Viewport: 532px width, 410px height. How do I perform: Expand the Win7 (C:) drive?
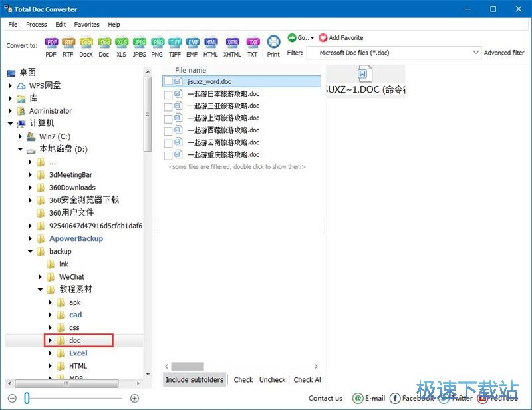(21, 136)
